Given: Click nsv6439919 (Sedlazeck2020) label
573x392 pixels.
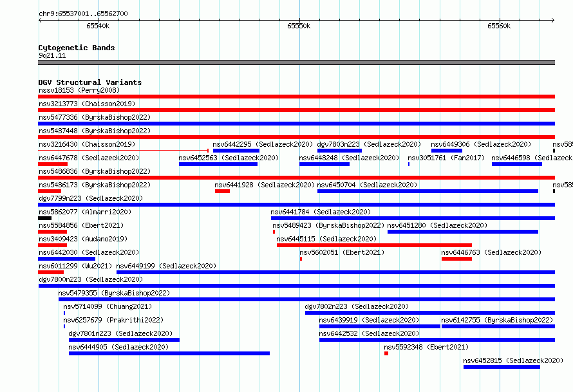Looking at the screenshot, I should tap(369, 320).
